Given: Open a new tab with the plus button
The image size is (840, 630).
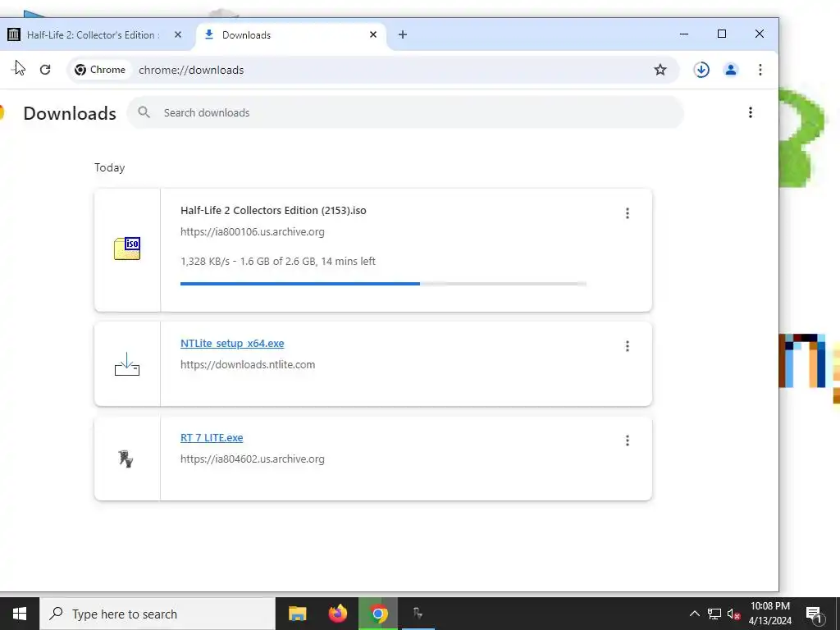Looking at the screenshot, I should point(403,34).
